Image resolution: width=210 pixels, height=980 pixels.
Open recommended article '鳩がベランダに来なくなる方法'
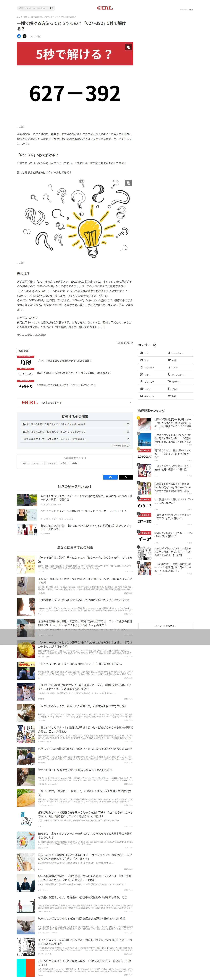[75, 925]
